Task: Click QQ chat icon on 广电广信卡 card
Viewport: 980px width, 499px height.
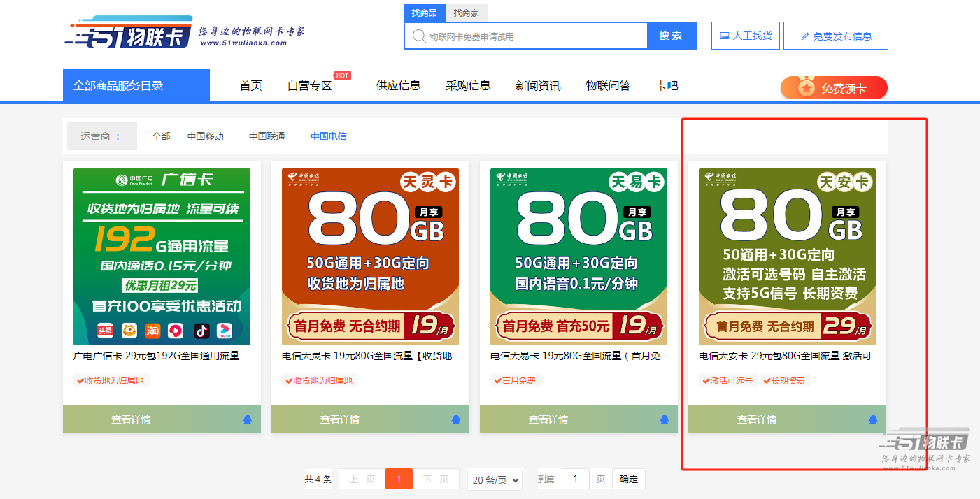Action: coord(248,419)
